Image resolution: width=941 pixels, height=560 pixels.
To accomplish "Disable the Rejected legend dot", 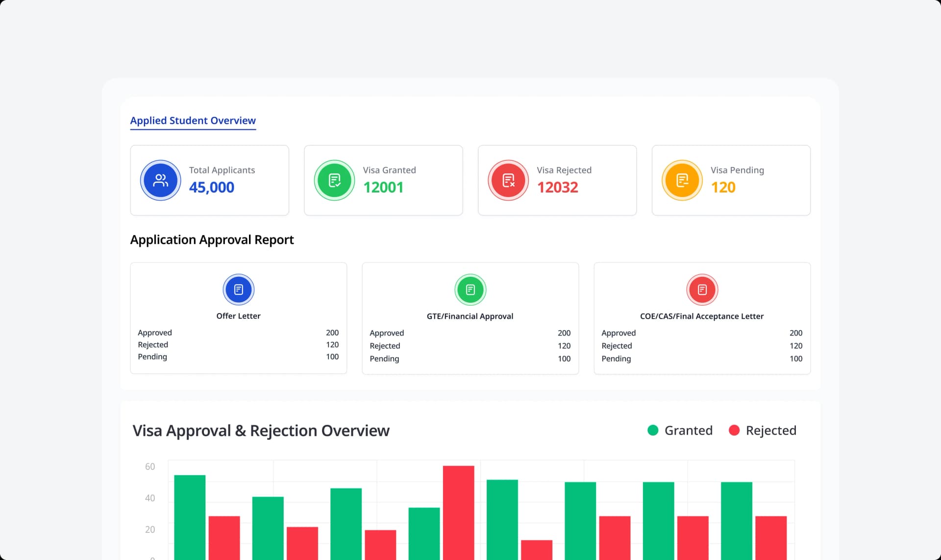I will [734, 430].
